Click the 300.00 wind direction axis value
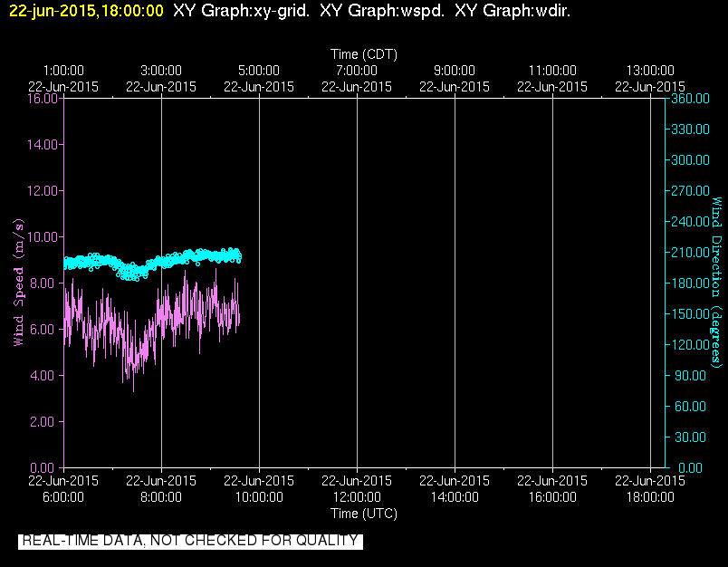This screenshot has height=567, width=728. (x=690, y=160)
